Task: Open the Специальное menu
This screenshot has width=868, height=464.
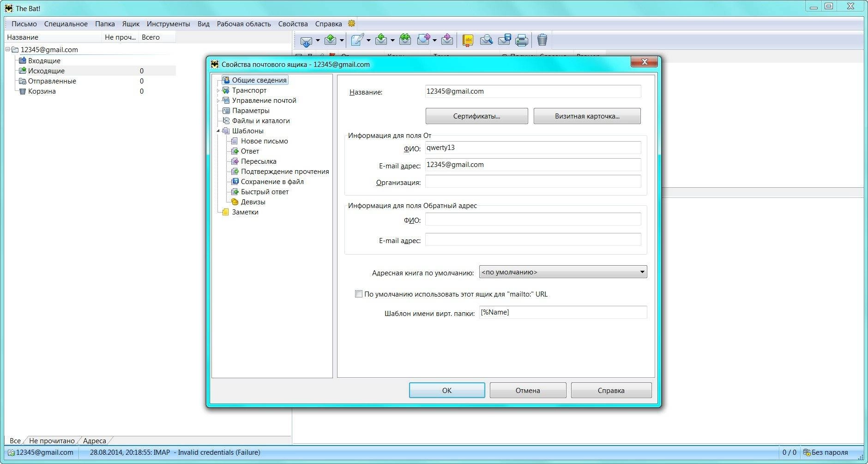Action: click(66, 24)
